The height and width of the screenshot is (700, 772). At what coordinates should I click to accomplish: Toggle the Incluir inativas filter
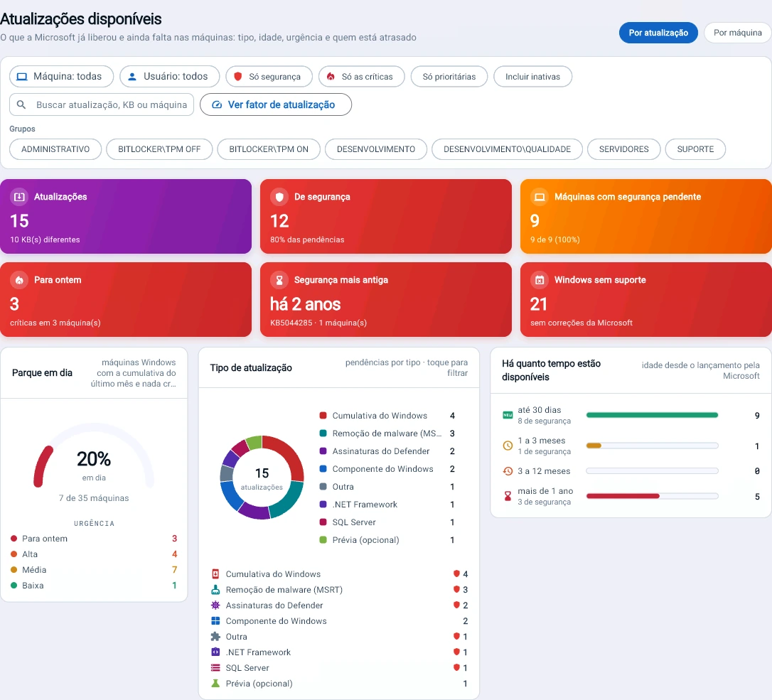pos(532,77)
